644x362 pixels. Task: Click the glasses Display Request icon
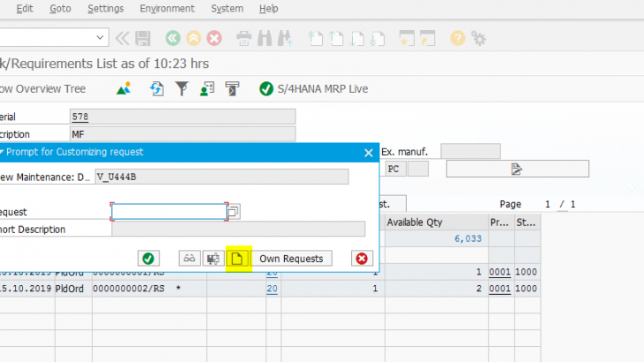tap(190, 259)
